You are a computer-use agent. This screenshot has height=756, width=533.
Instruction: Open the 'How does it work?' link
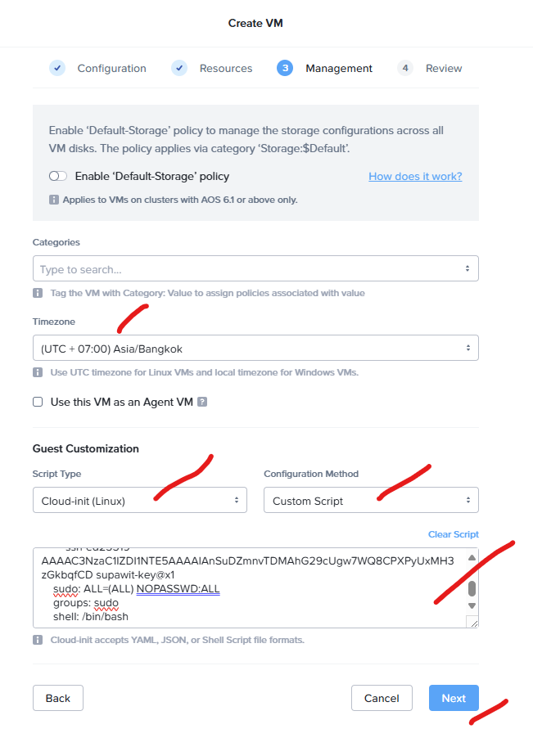coord(415,176)
